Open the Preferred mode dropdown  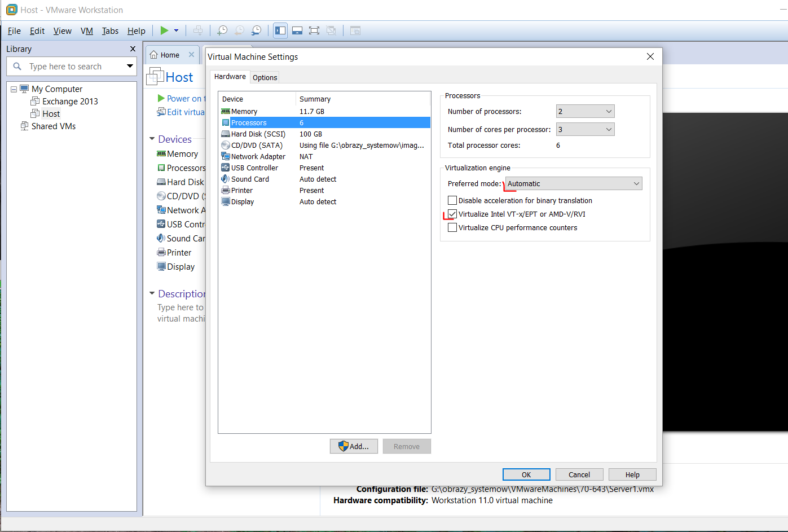click(574, 184)
